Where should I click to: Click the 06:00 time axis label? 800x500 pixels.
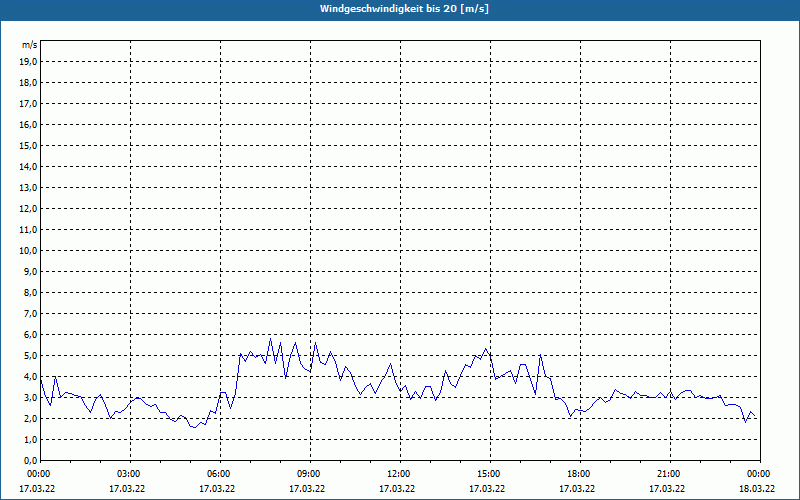[220, 474]
